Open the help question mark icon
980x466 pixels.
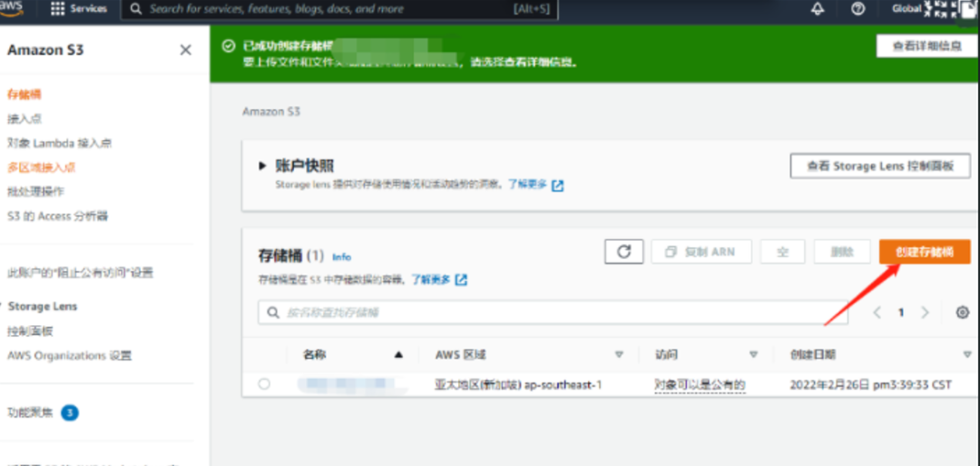tap(858, 9)
